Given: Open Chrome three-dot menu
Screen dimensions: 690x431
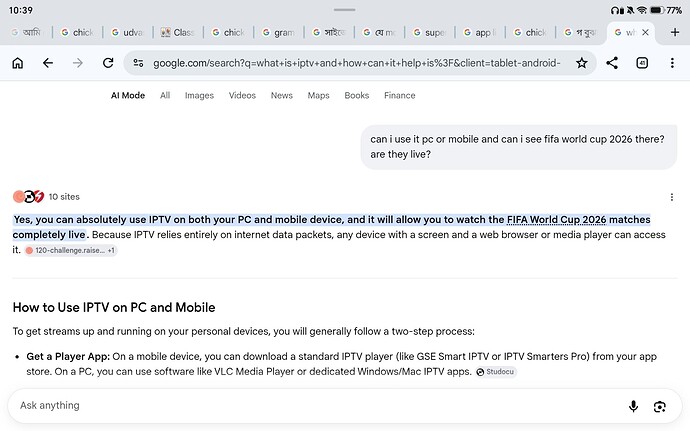Looking at the screenshot, I should 672,63.
